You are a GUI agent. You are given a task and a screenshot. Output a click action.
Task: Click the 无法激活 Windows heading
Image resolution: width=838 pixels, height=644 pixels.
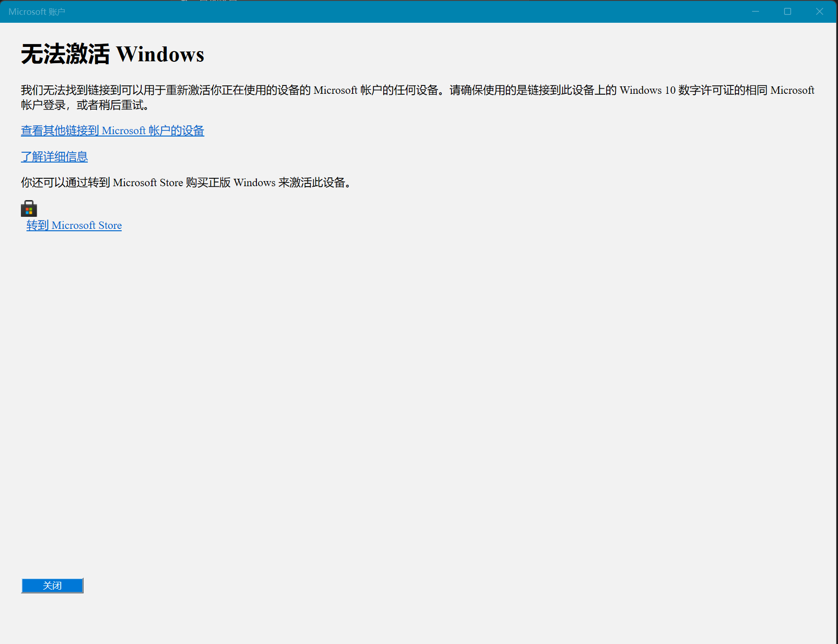click(x=112, y=54)
